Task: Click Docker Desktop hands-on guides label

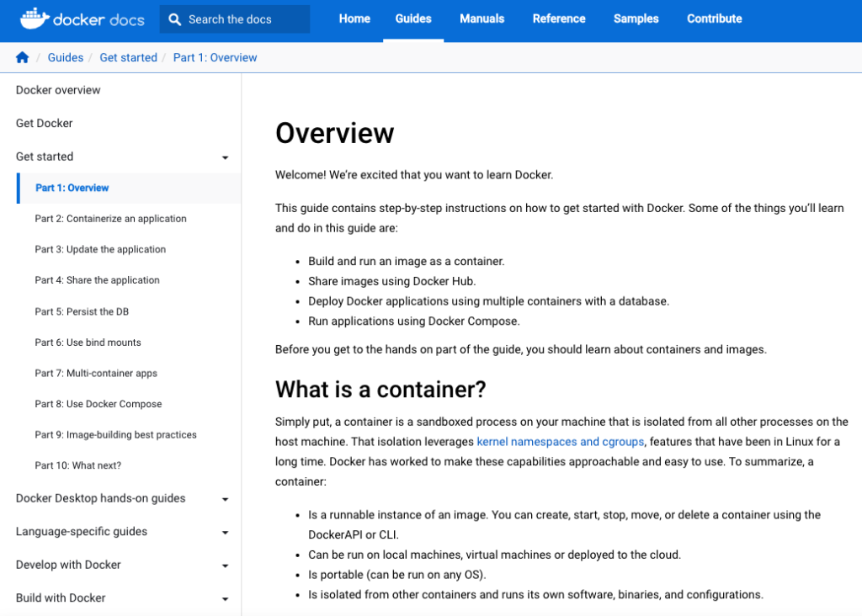Action: [101, 498]
